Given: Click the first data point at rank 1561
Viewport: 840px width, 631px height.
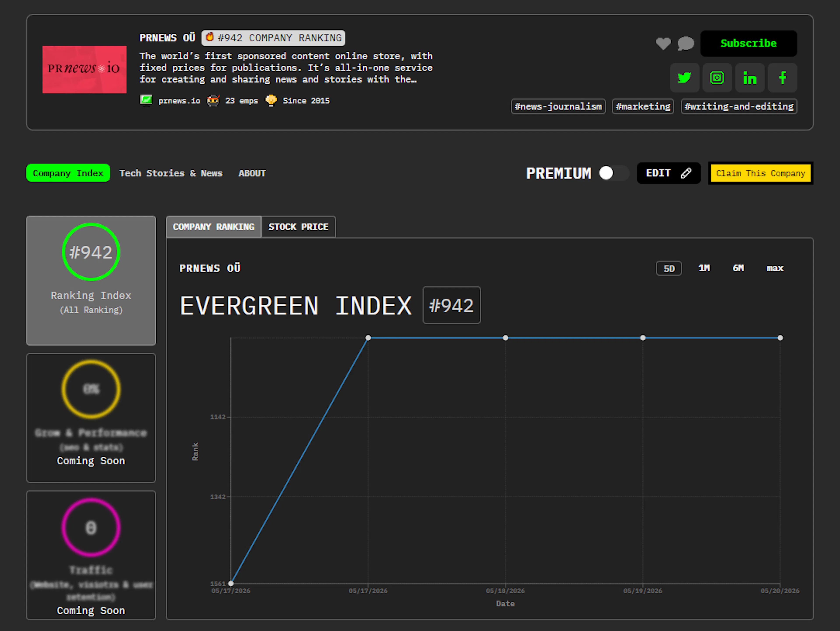Looking at the screenshot, I should click(x=231, y=583).
